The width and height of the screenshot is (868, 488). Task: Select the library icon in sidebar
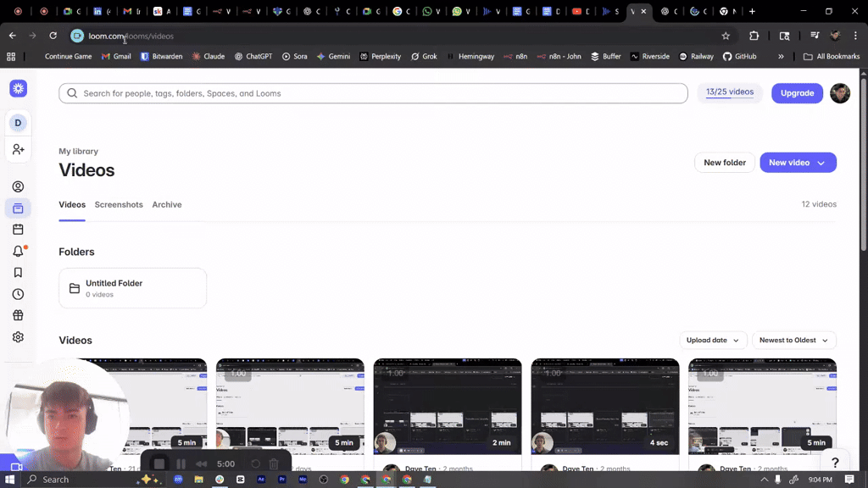coord(18,208)
